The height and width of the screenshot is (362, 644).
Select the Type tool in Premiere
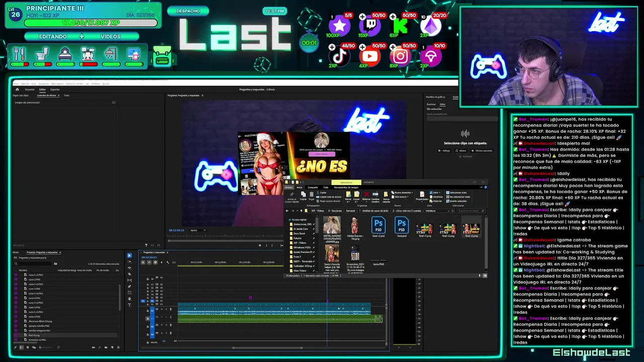pyautogui.click(x=129, y=305)
